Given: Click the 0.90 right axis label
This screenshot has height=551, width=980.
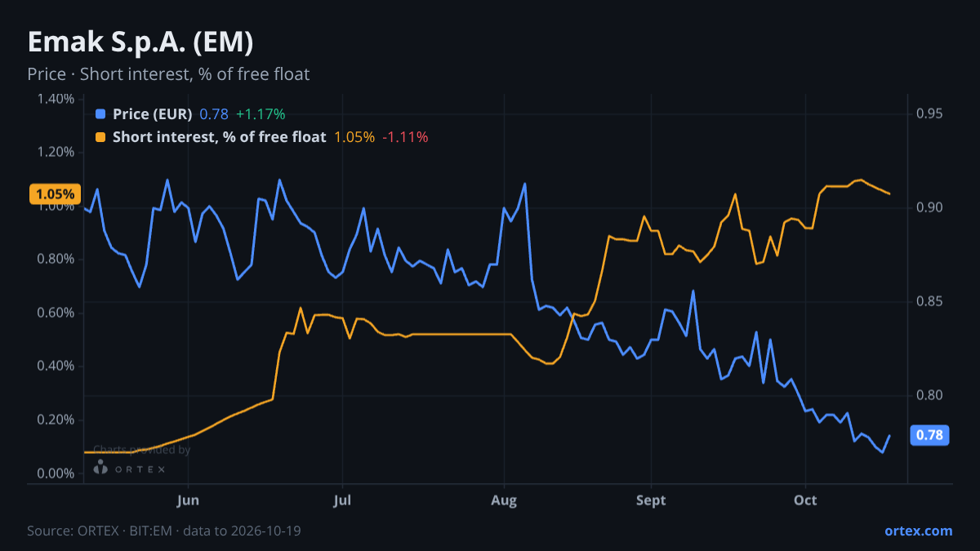Looking at the screenshot, I should [x=929, y=207].
